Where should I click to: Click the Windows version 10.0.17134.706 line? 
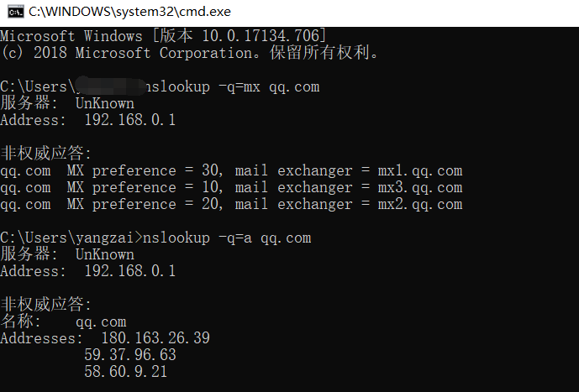pos(163,36)
